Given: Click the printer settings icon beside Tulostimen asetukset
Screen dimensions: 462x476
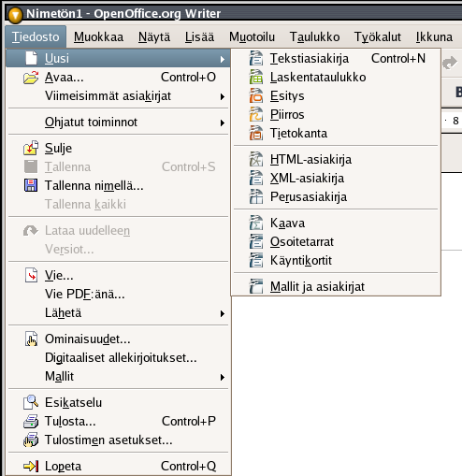Looking at the screenshot, I should pos(31,440).
